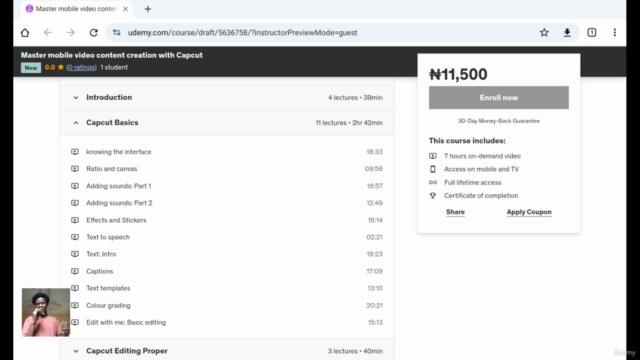Expand the Introduction section chevron
Image resolution: width=640 pixels, height=360 pixels.
pos(76,98)
